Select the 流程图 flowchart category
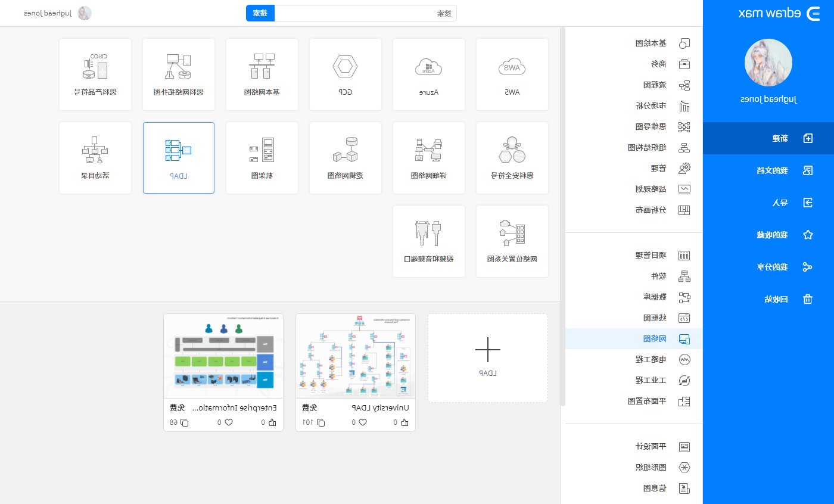The height and width of the screenshot is (504, 834). click(x=634, y=85)
